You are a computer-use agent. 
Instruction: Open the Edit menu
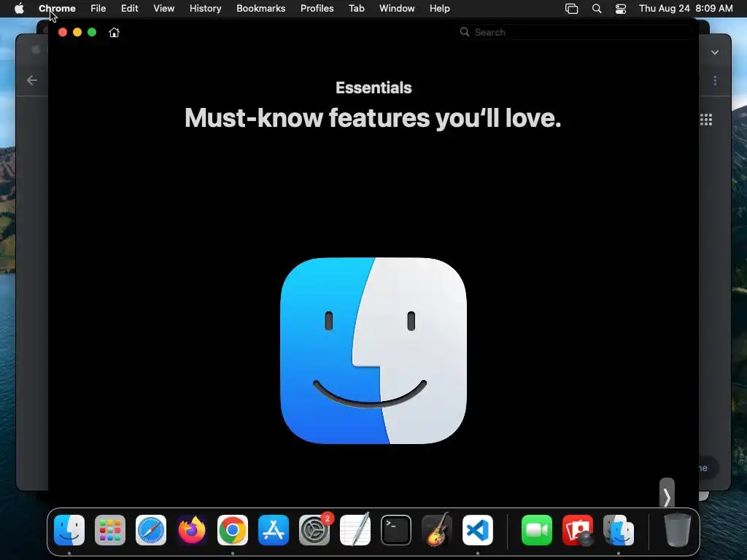[130, 9]
